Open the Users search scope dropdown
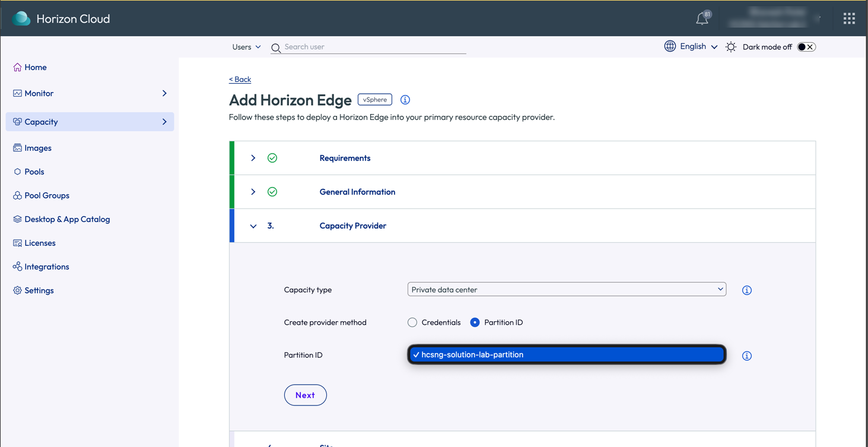The image size is (868, 447). [246, 47]
